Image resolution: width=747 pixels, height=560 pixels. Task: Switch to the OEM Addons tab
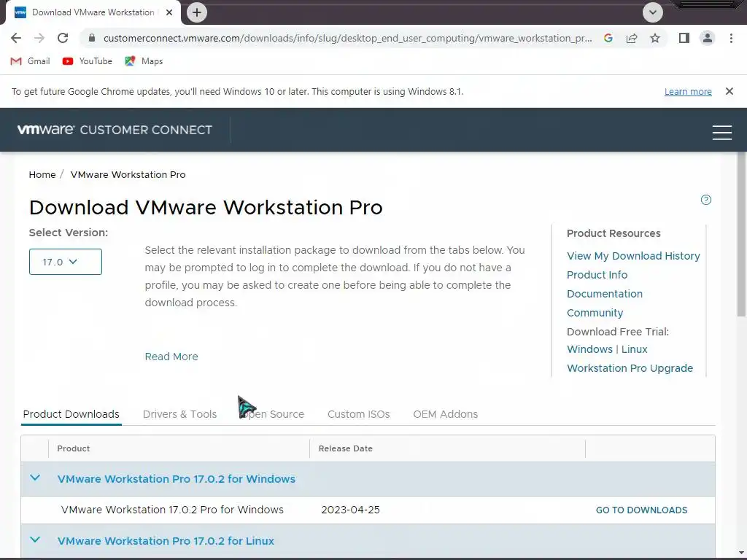coord(446,414)
